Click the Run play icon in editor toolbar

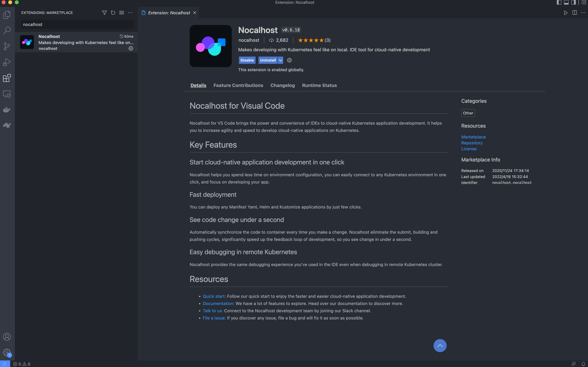pos(566,13)
